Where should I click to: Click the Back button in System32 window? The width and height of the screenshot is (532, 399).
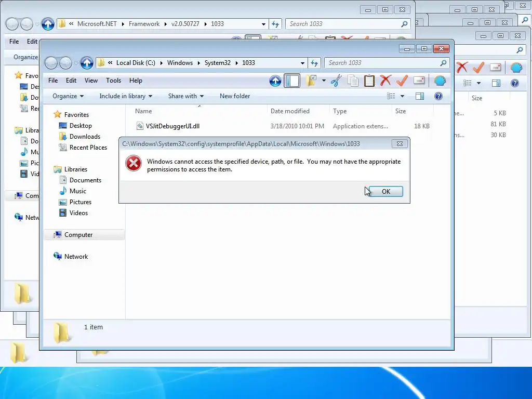pos(51,63)
